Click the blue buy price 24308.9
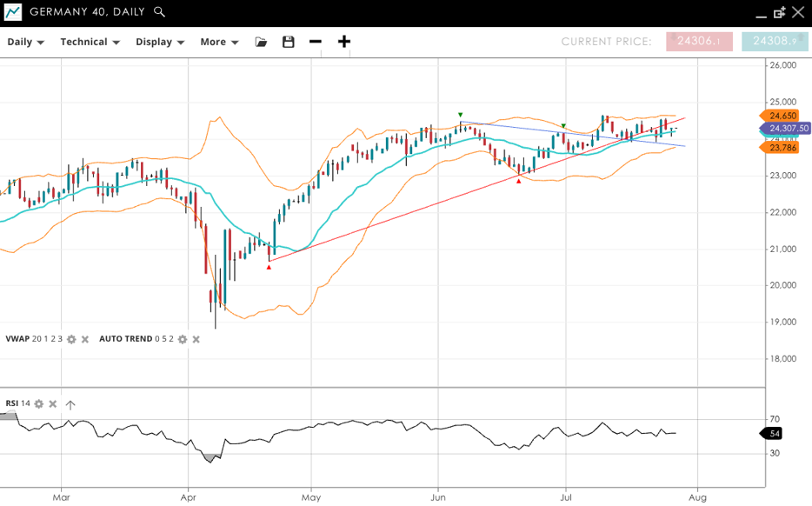812x506 pixels. (775, 42)
